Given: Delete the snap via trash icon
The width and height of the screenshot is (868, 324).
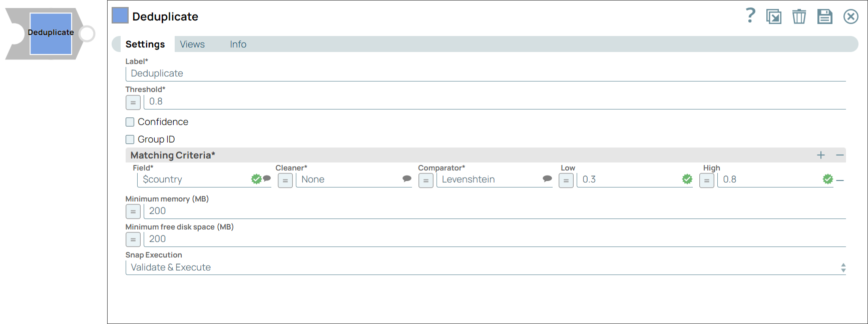Looking at the screenshot, I should (x=799, y=16).
